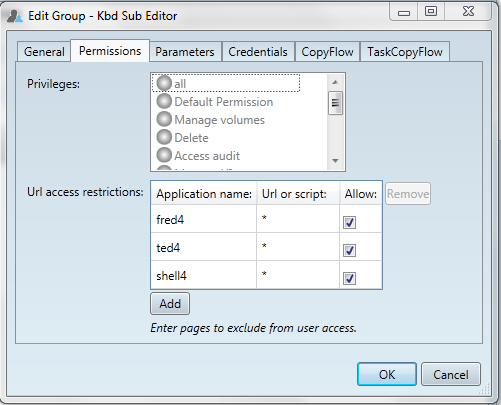The width and height of the screenshot is (501, 405).
Task: Click the Url or script column header
Action: tap(298, 194)
